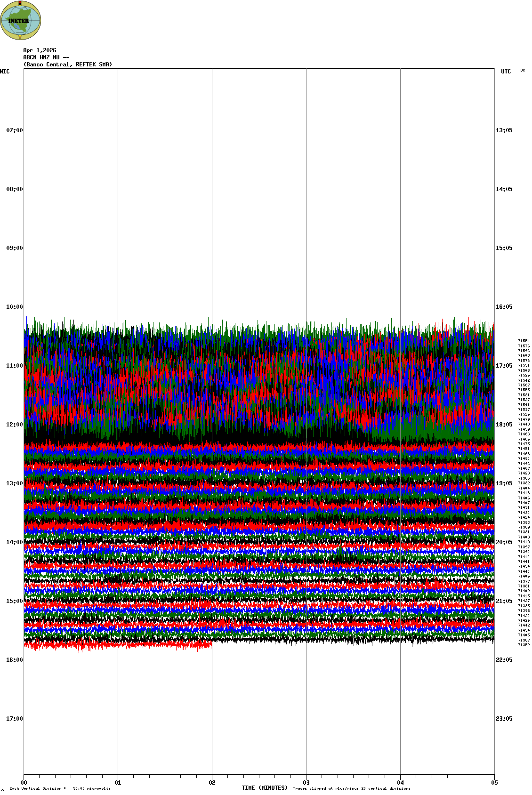The image size is (532, 795).
Task: Click the Banco Central, REFTEK SMA caption
Action: point(68,64)
